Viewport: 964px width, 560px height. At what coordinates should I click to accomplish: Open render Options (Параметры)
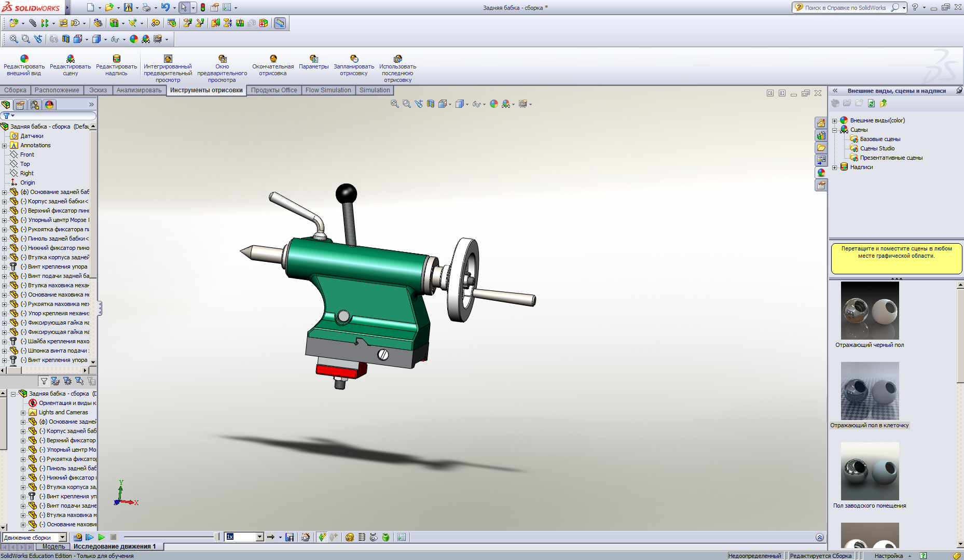(313, 62)
